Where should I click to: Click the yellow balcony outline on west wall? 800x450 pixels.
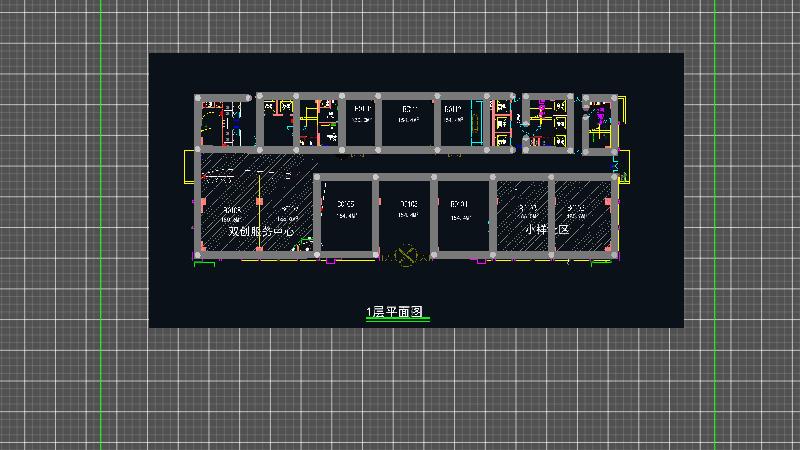[x=190, y=167]
